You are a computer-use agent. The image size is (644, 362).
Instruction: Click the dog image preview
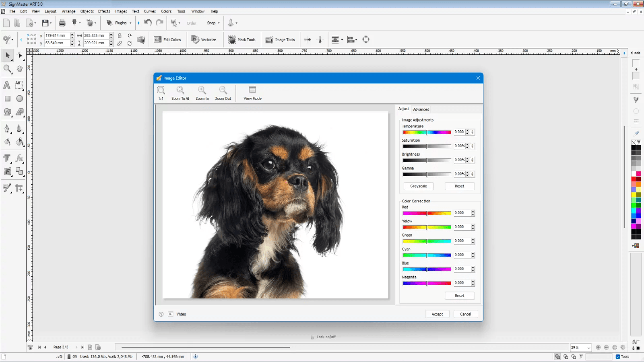coord(275,205)
